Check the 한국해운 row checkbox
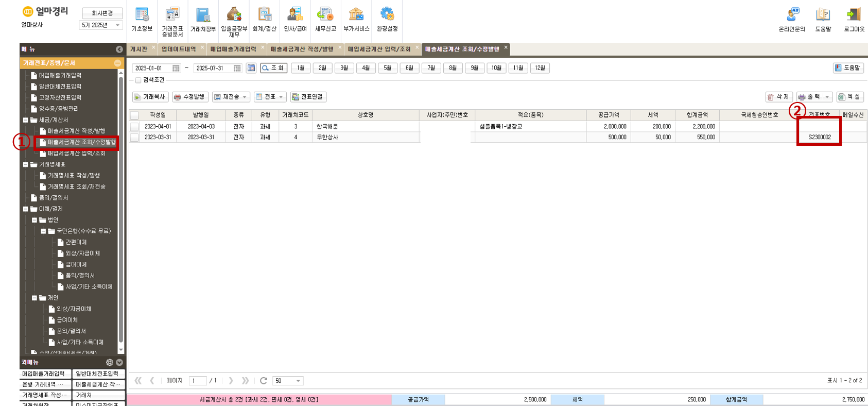 [134, 126]
